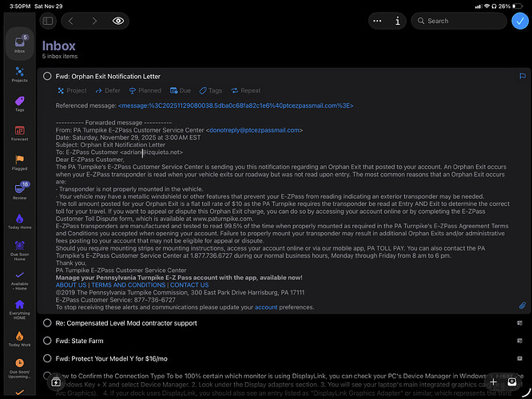Screen dimensions: 532x399
Task: Tap the Search field
Action: click(x=459, y=21)
